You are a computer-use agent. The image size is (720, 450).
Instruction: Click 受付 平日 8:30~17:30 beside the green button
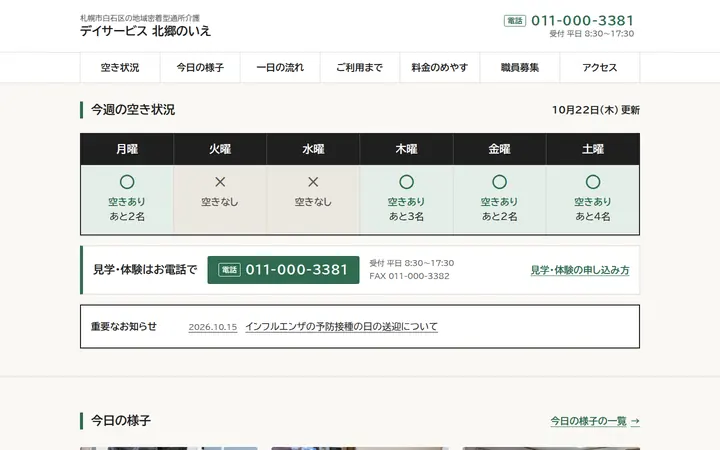pos(411,263)
